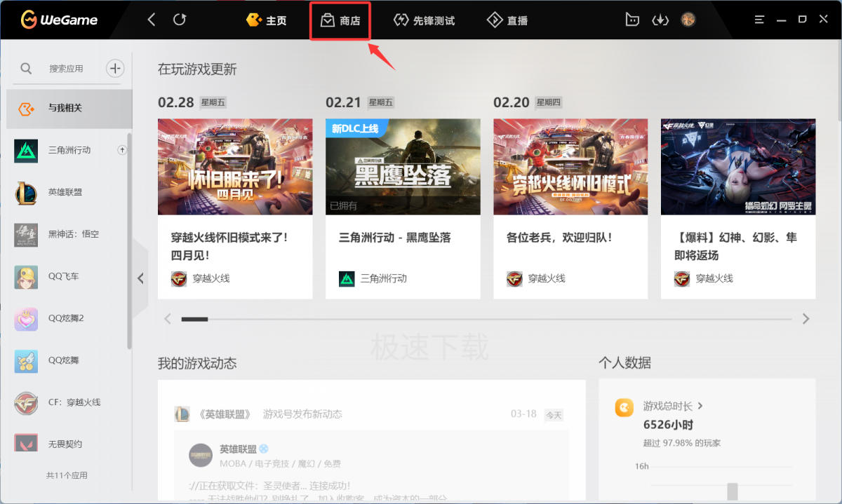Select the QQ炫舞2 icon in sidebar
This screenshot has height=504, width=842.
pyautogui.click(x=27, y=319)
